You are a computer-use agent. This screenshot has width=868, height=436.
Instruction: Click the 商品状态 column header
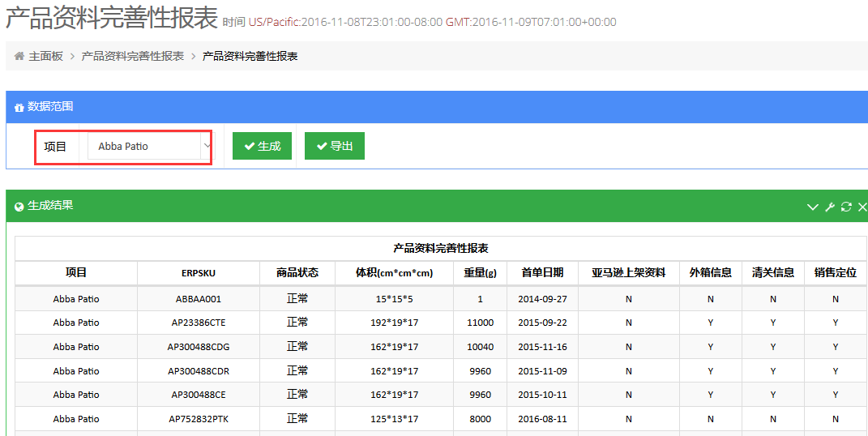pos(297,273)
